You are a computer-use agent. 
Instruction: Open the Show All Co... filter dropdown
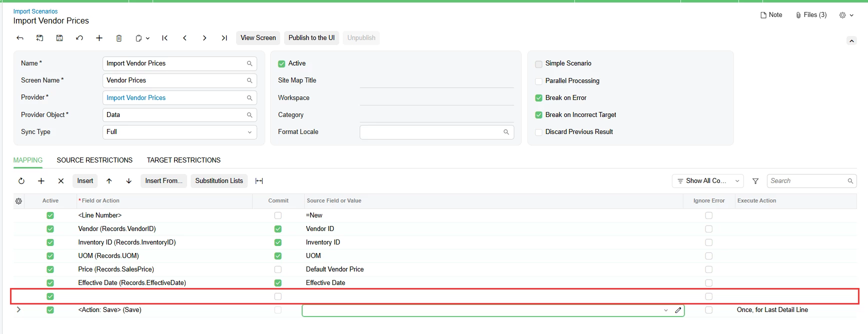click(707, 181)
